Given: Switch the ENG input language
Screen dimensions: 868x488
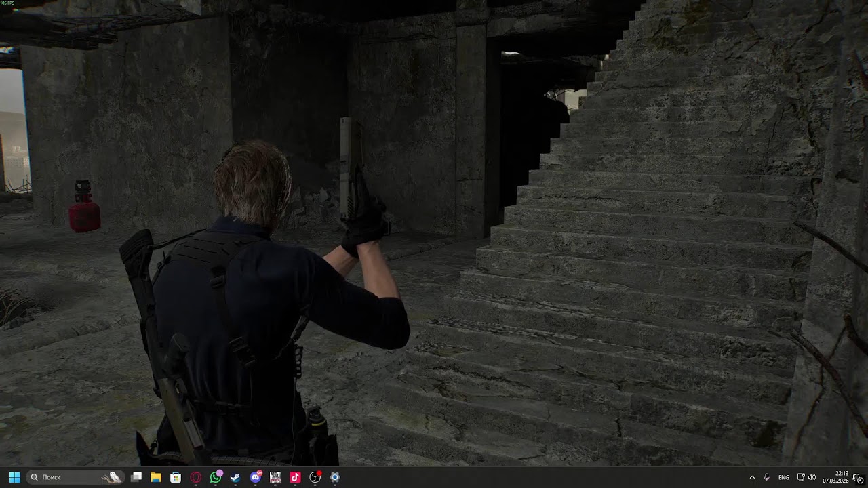Looking at the screenshot, I should [x=784, y=477].
